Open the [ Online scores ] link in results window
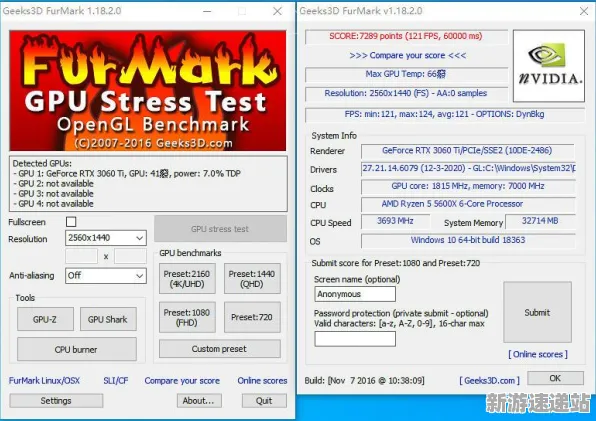Viewport: 596px width, 421px height. pyautogui.click(x=538, y=354)
